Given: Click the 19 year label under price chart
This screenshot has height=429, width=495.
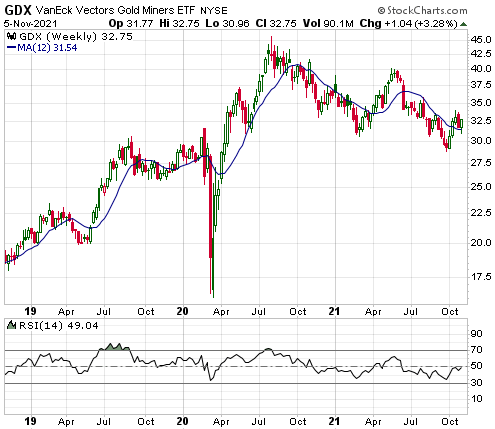Looking at the screenshot, I should (x=30, y=311).
